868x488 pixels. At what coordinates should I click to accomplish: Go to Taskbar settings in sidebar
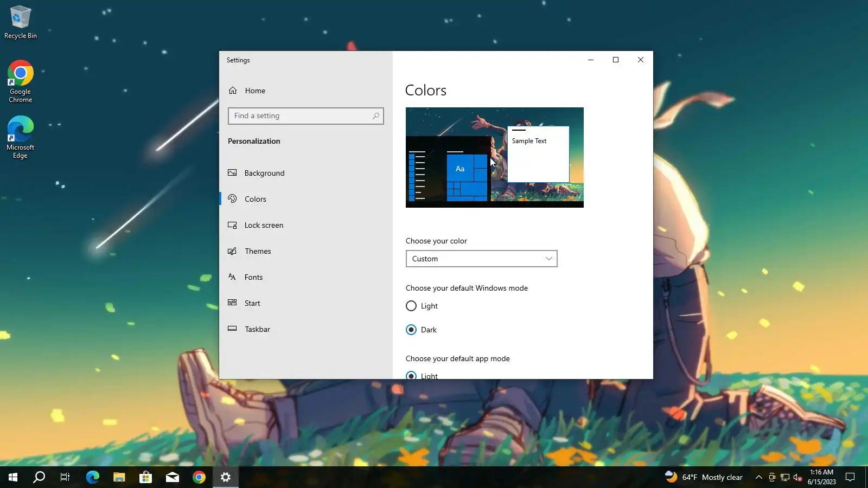[306, 329]
